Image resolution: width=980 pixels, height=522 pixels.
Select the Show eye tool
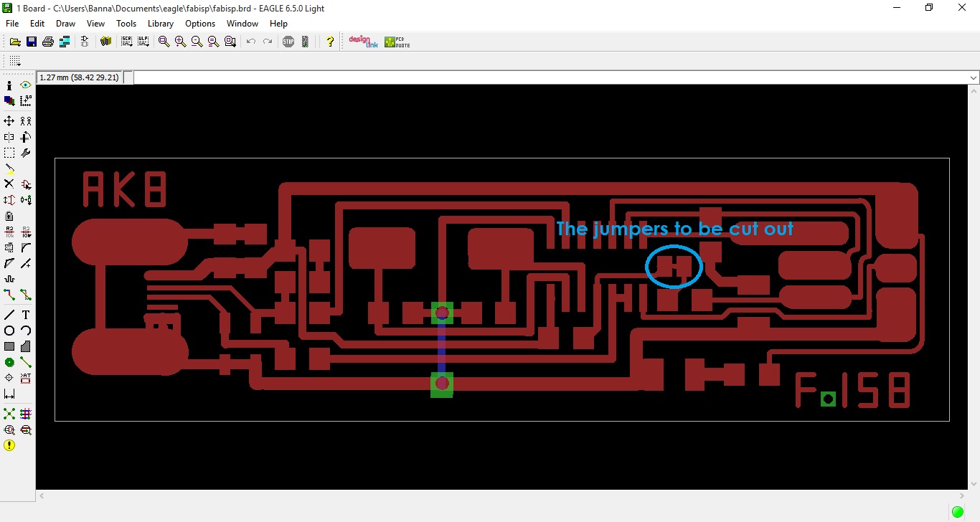pyautogui.click(x=26, y=85)
